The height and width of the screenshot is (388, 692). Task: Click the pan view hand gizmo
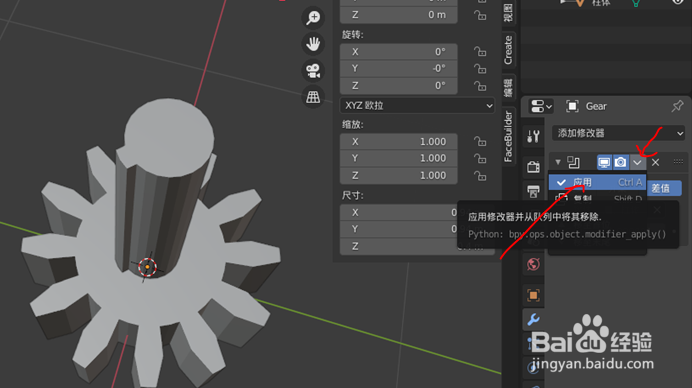[x=313, y=44]
